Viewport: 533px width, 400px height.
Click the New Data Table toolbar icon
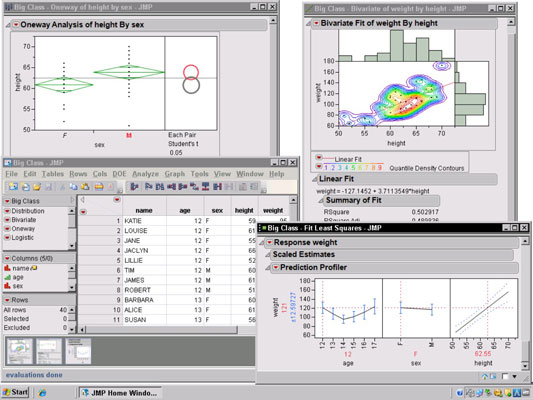(x=13, y=186)
